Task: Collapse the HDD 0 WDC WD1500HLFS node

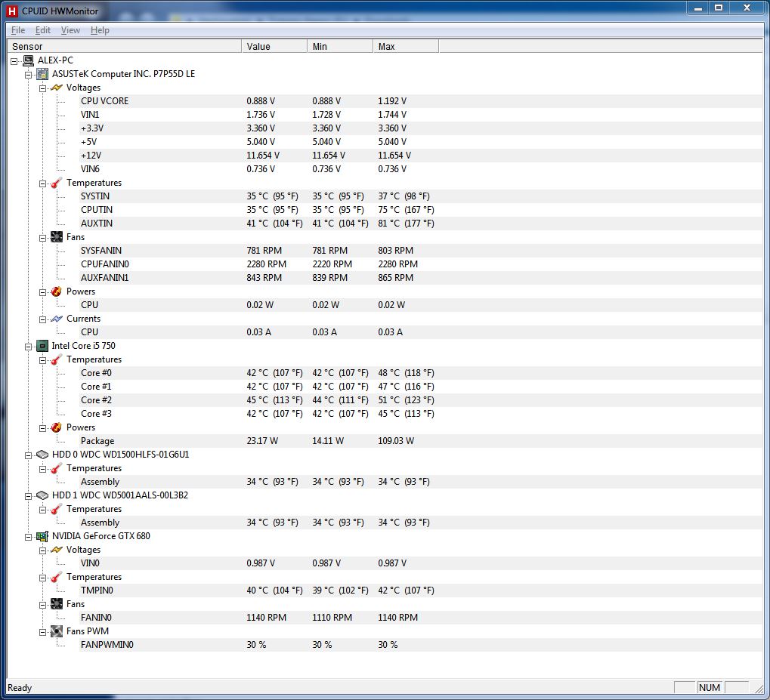Action: 29,455
